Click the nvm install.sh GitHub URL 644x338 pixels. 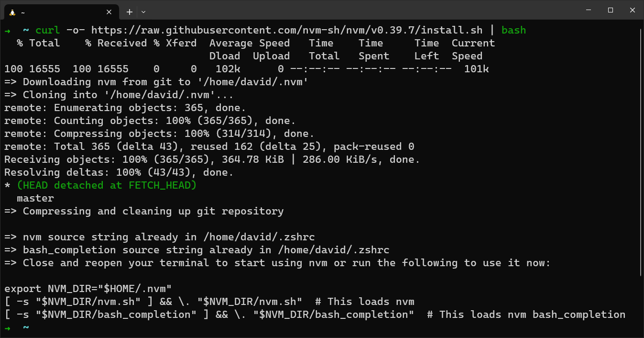(x=287, y=30)
